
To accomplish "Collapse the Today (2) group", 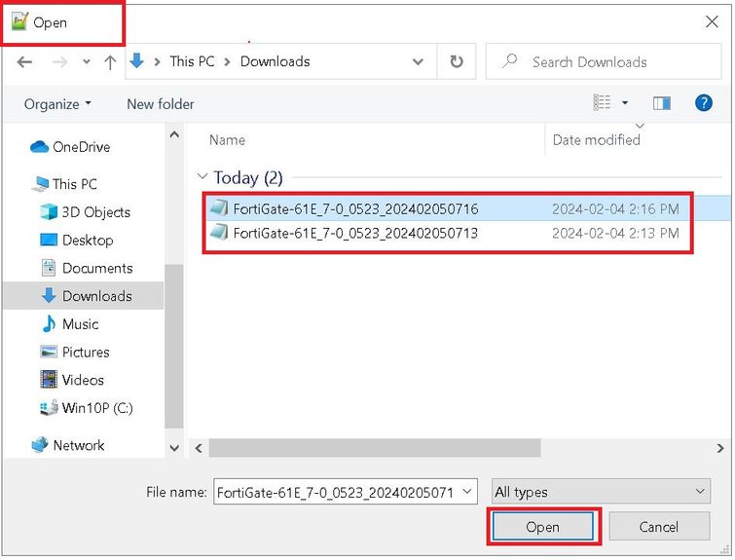I will pos(202,176).
